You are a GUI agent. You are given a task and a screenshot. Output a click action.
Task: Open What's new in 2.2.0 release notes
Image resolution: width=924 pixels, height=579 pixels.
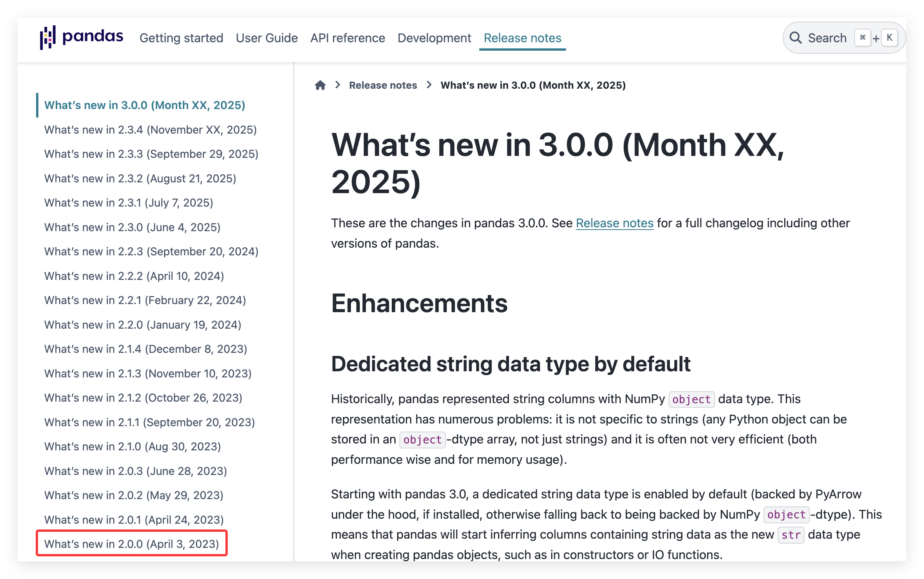pyautogui.click(x=142, y=325)
